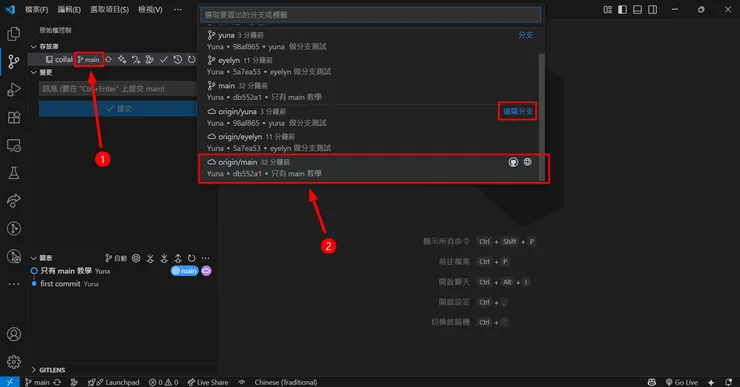Open the Source Control view icon

pos(14,61)
